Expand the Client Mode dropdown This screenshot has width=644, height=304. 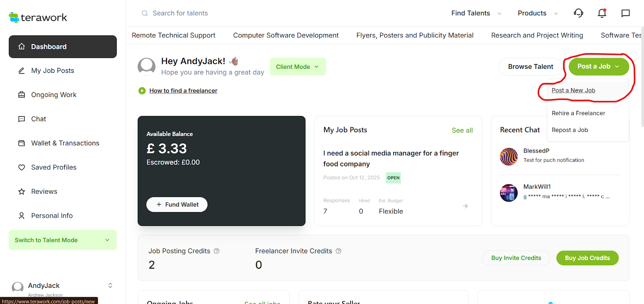pos(297,67)
